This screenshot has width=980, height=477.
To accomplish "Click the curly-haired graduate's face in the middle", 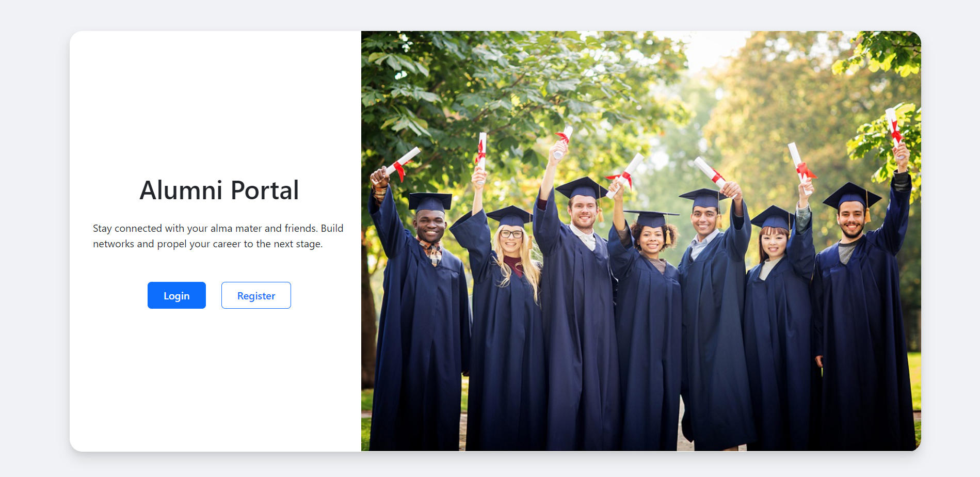I will pos(652,239).
